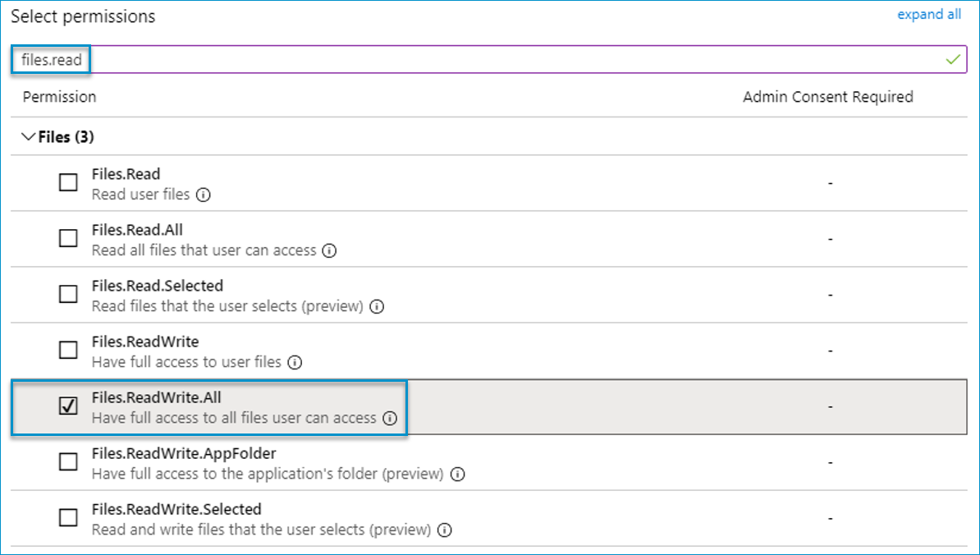Select the Files.ReadWrite checkbox

[69, 351]
